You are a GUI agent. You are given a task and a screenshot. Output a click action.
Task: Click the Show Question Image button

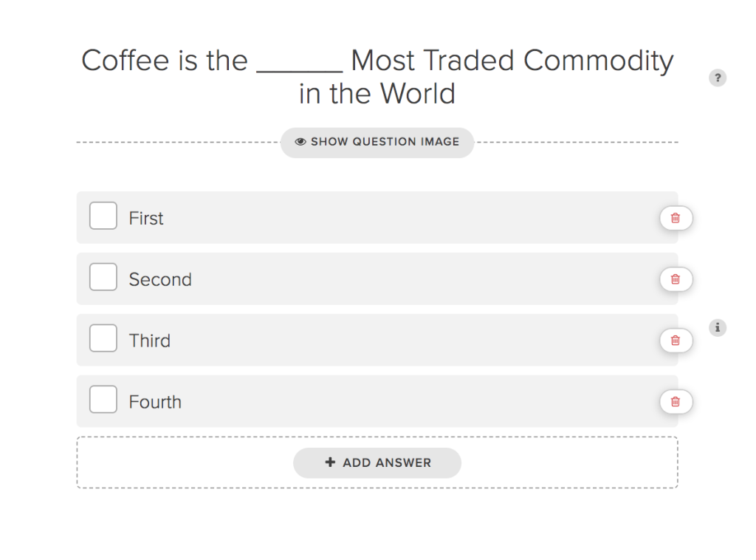[377, 143]
